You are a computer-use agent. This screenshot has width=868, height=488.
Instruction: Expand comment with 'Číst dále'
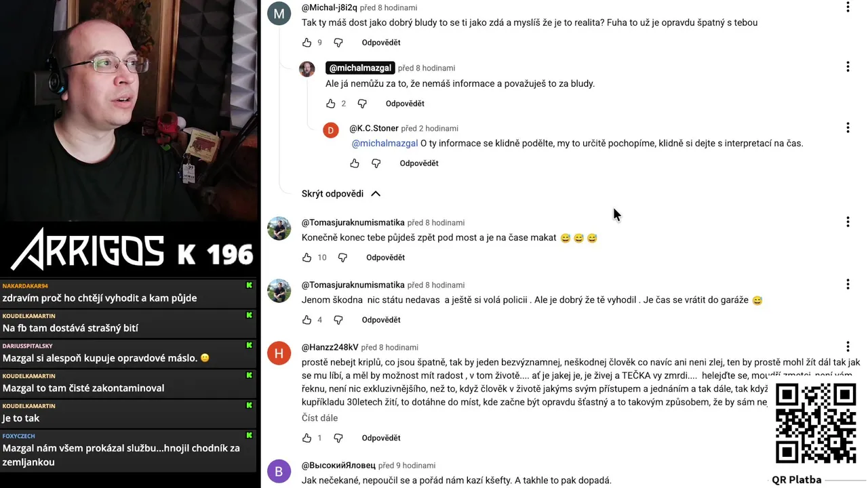click(319, 418)
